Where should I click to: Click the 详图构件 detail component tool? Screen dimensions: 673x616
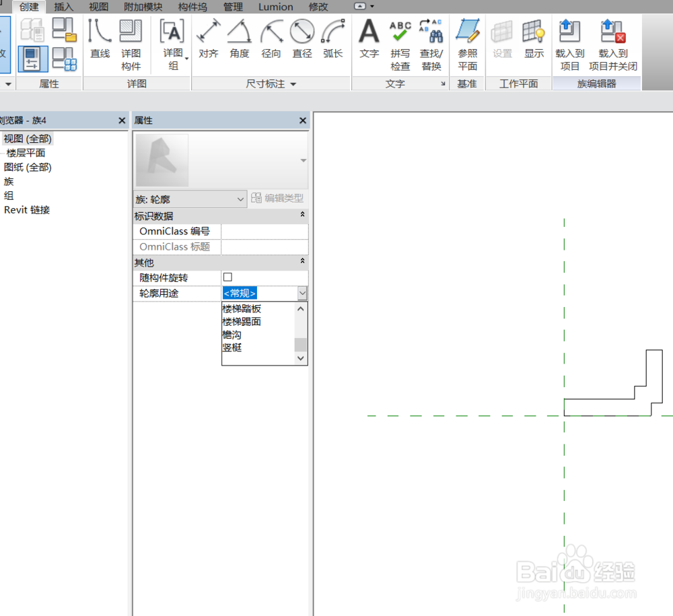click(x=131, y=44)
